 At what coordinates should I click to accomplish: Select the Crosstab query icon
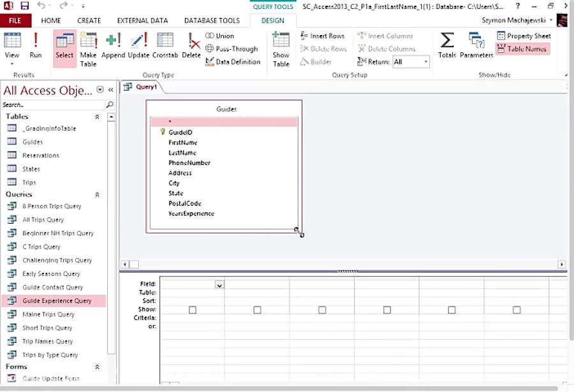pyautogui.click(x=165, y=45)
